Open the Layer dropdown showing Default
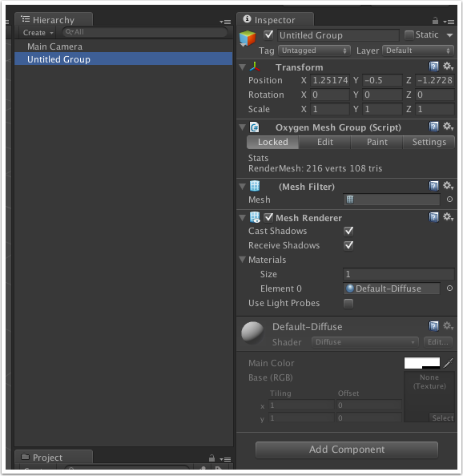 tap(418, 50)
